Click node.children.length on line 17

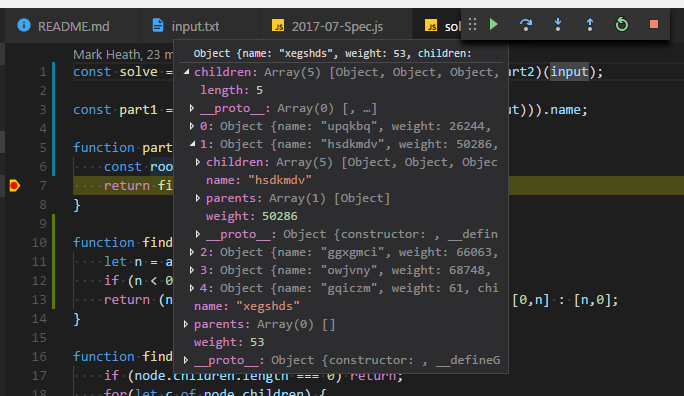[211, 376]
